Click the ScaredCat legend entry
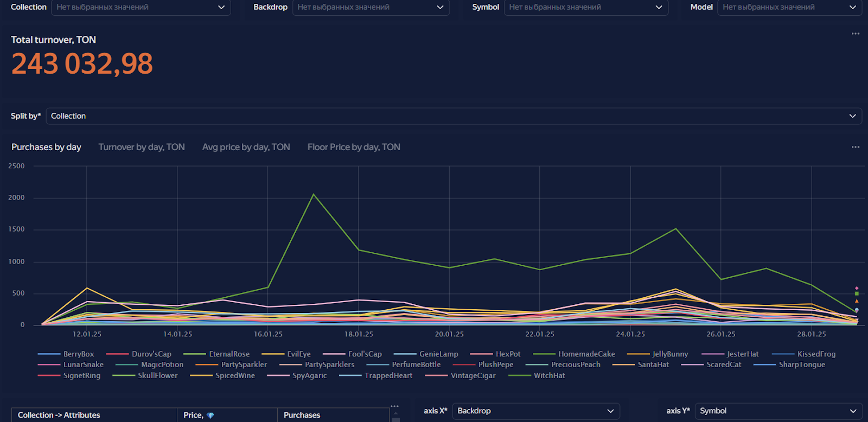 coord(711,365)
